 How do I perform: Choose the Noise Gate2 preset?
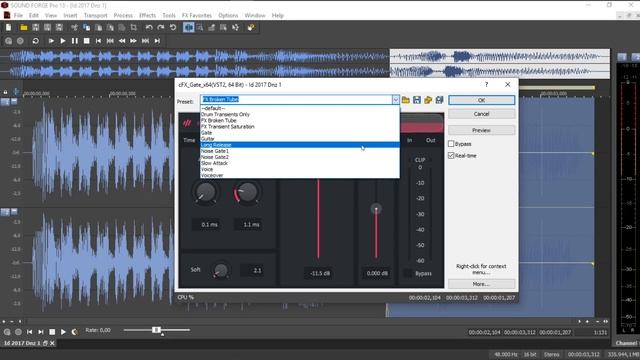(x=300, y=157)
